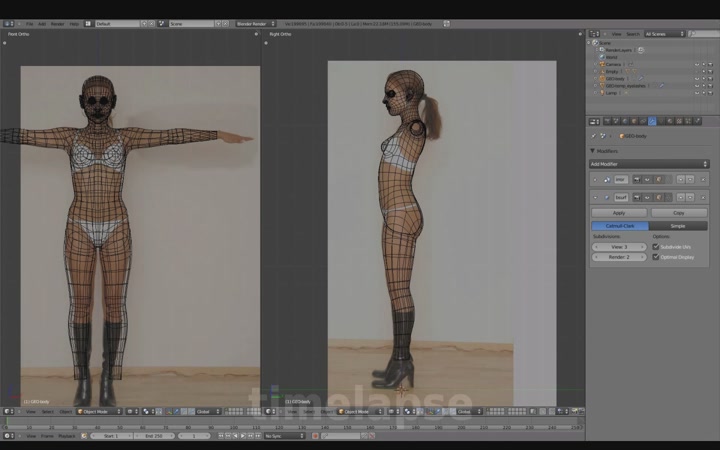Image resolution: width=720 pixels, height=450 pixels.
Task: Open the outliner Search menu
Action: pyautogui.click(x=632, y=34)
